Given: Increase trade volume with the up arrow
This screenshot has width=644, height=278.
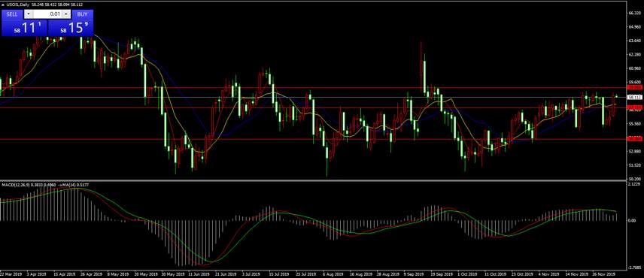Looking at the screenshot, I should click(66, 14).
